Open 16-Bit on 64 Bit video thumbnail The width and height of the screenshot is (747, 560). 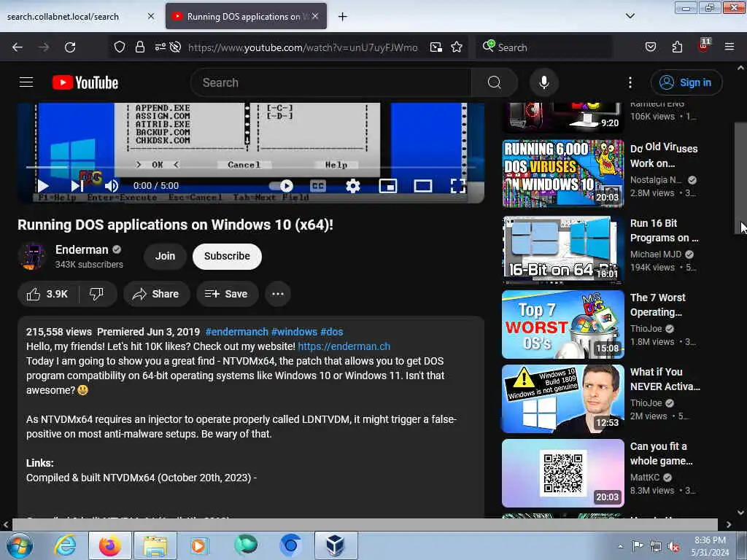(562, 249)
